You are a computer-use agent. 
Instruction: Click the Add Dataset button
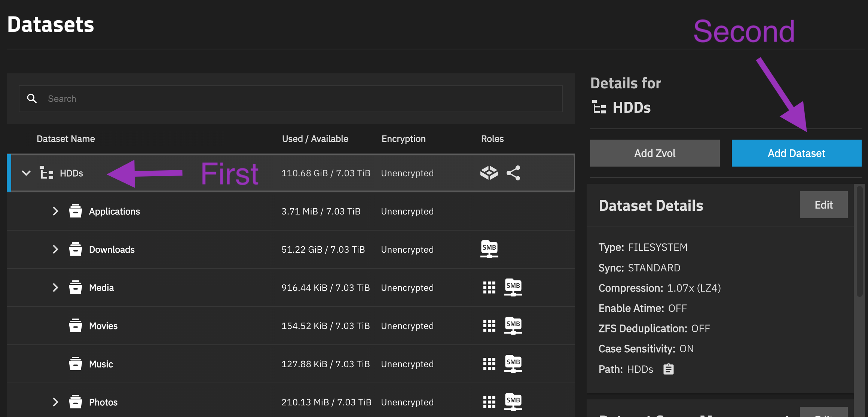[796, 153]
